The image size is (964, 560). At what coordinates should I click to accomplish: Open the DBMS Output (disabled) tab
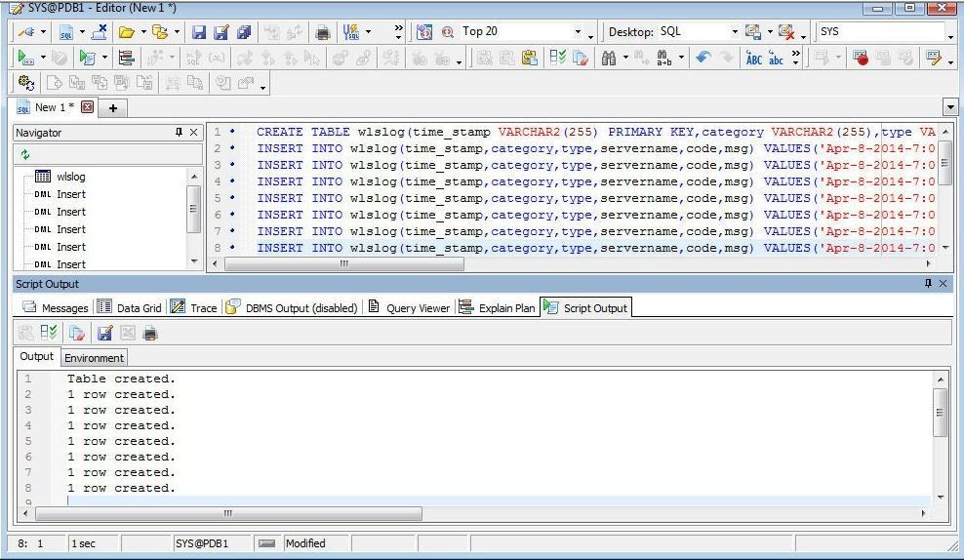(x=292, y=308)
